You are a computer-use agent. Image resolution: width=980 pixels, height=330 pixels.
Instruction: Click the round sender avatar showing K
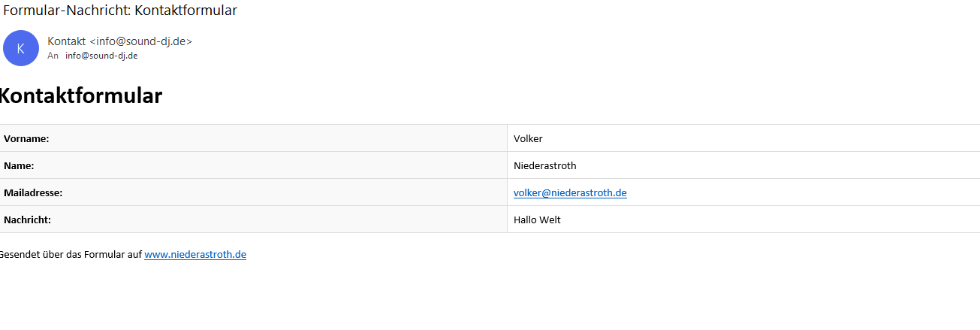[x=21, y=48]
